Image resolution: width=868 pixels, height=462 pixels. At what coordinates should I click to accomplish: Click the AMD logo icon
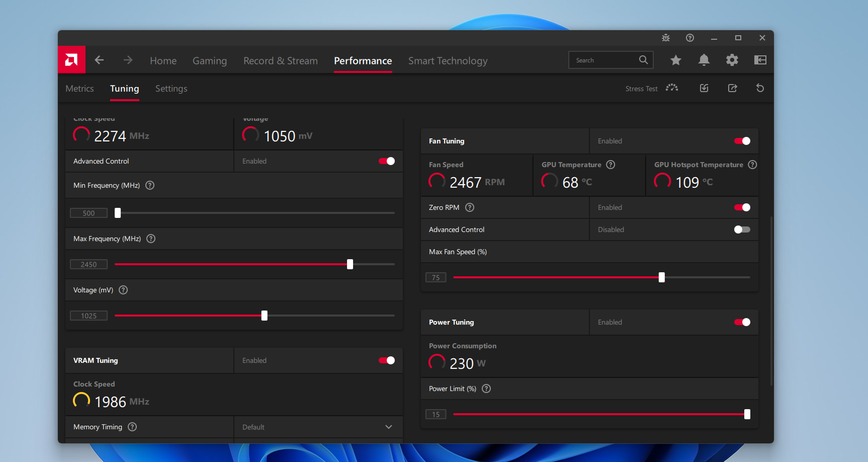[71, 60]
